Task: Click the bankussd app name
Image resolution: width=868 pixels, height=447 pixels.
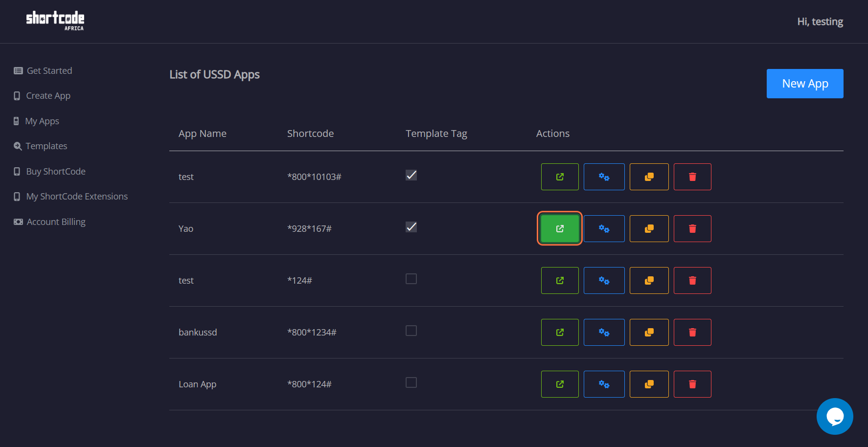Action: [x=198, y=332]
